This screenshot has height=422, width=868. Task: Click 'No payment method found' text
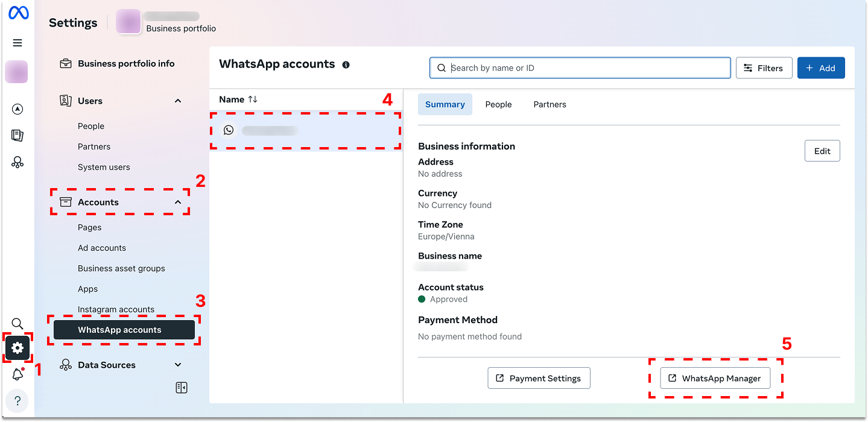pos(470,336)
